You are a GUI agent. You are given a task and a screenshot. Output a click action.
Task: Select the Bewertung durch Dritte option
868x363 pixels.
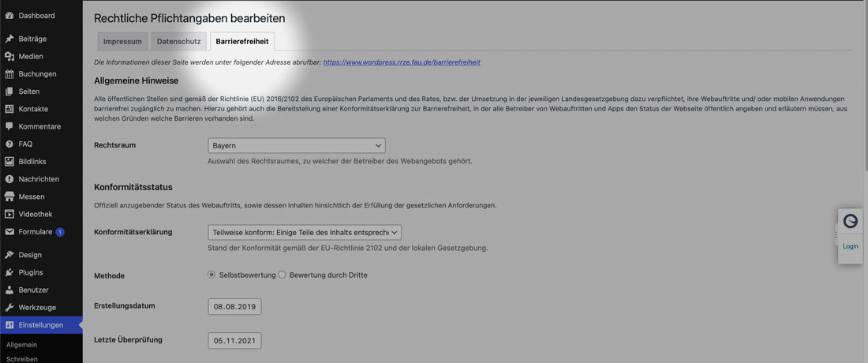[282, 275]
